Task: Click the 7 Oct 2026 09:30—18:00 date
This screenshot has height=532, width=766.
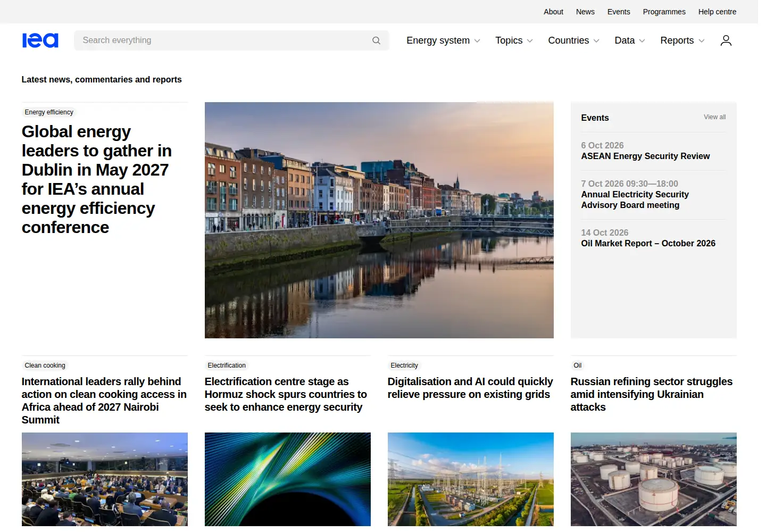Action: (x=629, y=184)
